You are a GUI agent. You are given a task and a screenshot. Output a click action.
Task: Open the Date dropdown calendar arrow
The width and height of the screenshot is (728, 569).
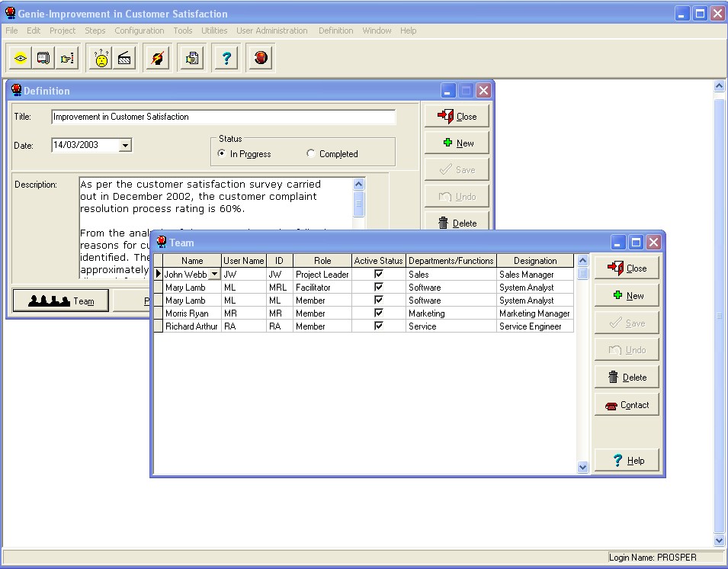tap(125, 145)
